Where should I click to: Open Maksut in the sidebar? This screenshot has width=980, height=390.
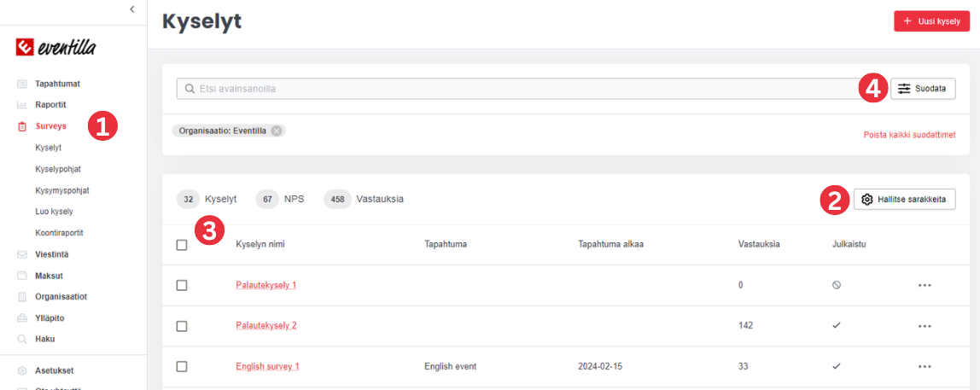50,276
